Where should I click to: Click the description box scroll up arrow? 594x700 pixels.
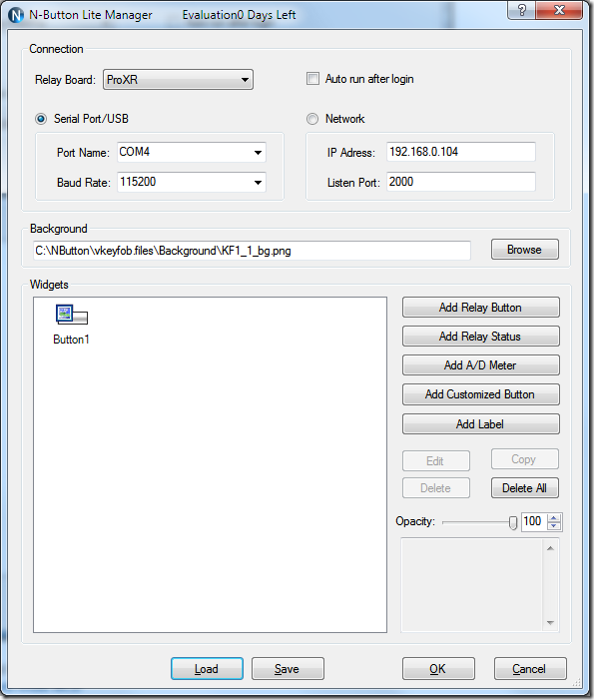pos(550,548)
